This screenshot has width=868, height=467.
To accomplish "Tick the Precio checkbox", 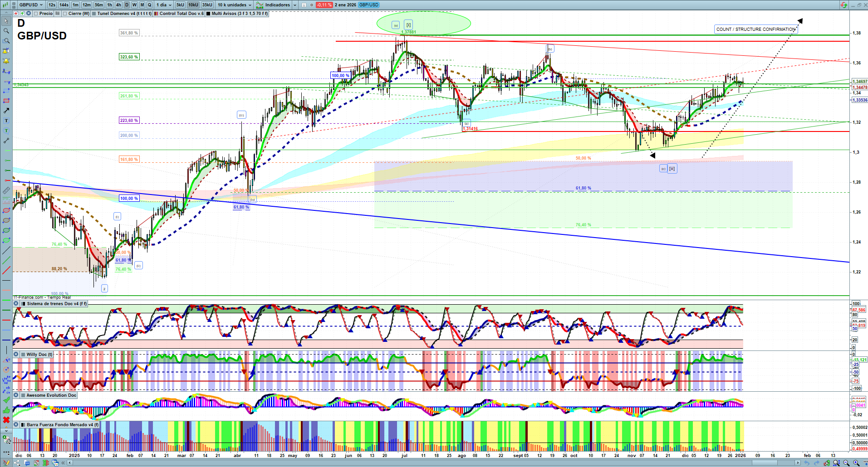I will pos(36,14).
